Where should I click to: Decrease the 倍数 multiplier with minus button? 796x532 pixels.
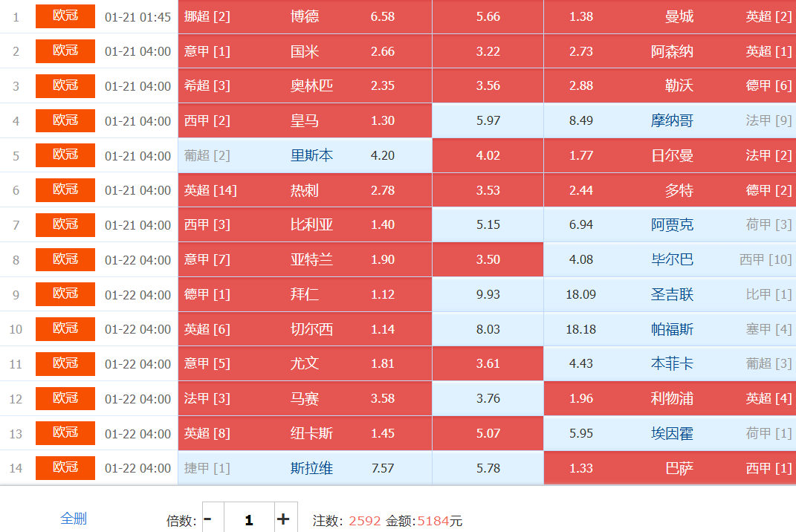(207, 519)
